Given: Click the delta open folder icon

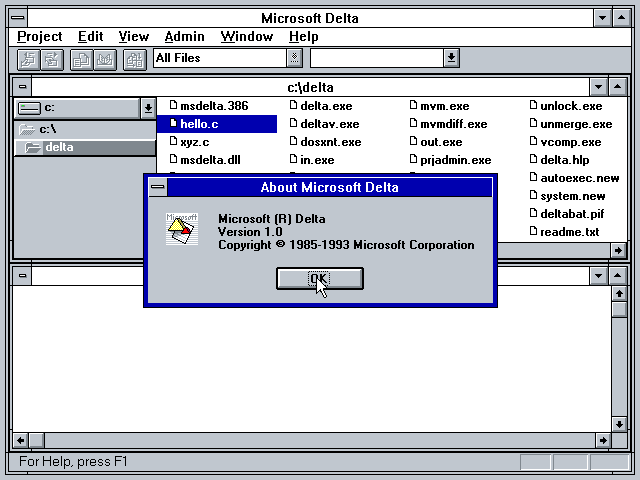Looking at the screenshot, I should [33, 147].
